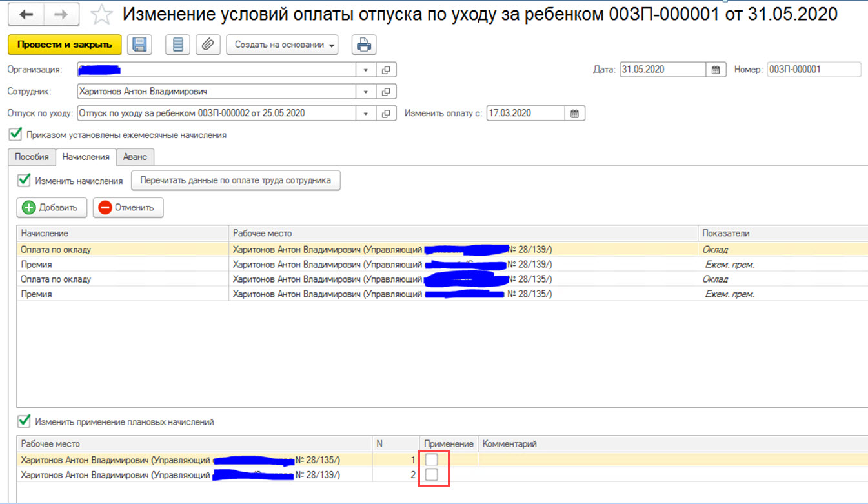Screen dimensions: 868x504
Task: Switch to the Аванс tab
Action: 136,157
